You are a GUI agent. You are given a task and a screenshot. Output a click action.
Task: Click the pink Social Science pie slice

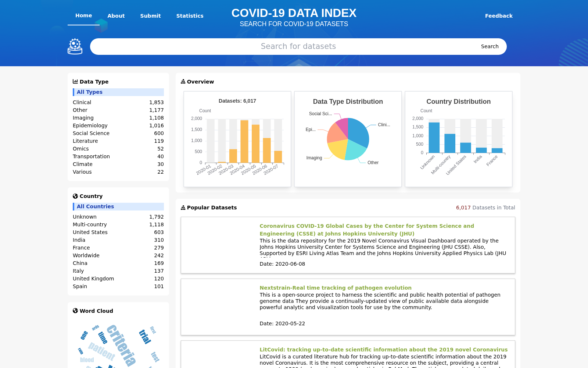(x=343, y=126)
